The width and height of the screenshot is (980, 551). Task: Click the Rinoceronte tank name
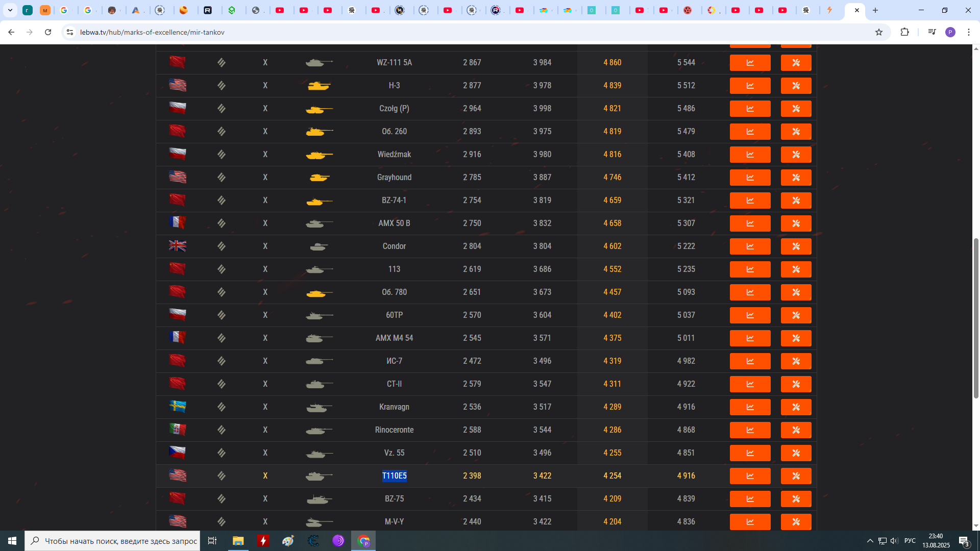coord(394,430)
